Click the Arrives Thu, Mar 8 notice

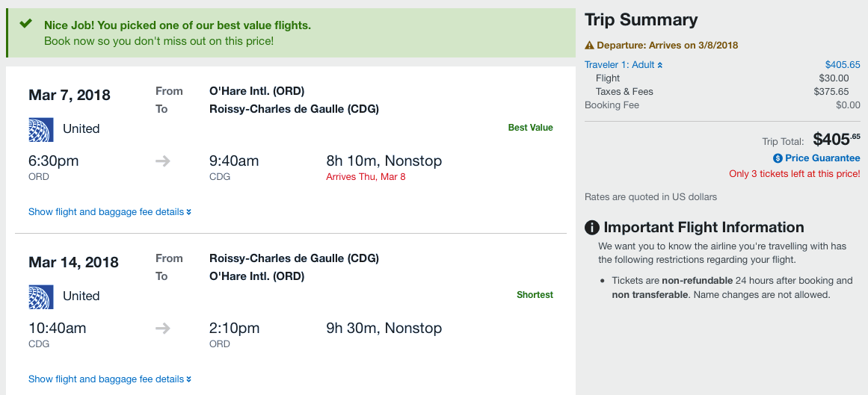click(x=366, y=177)
